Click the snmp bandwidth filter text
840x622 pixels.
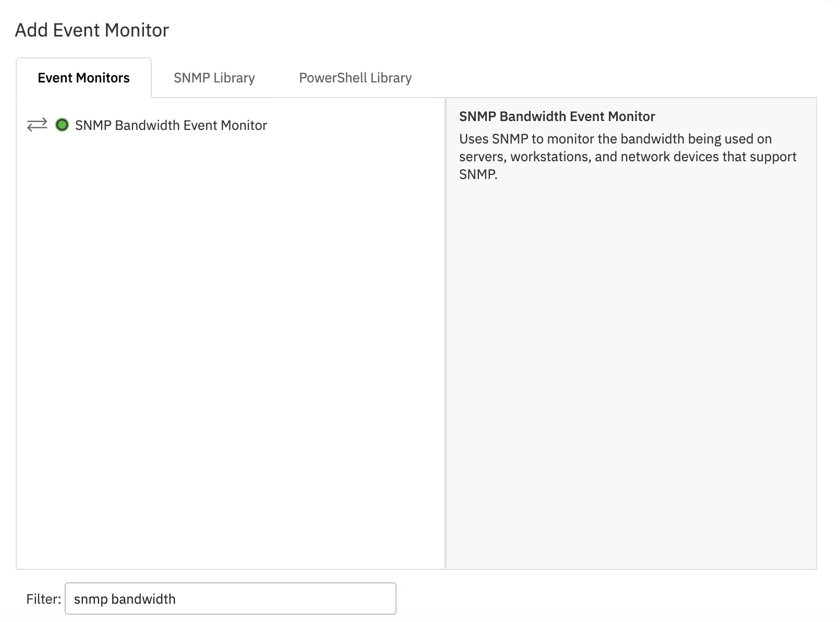[125, 599]
